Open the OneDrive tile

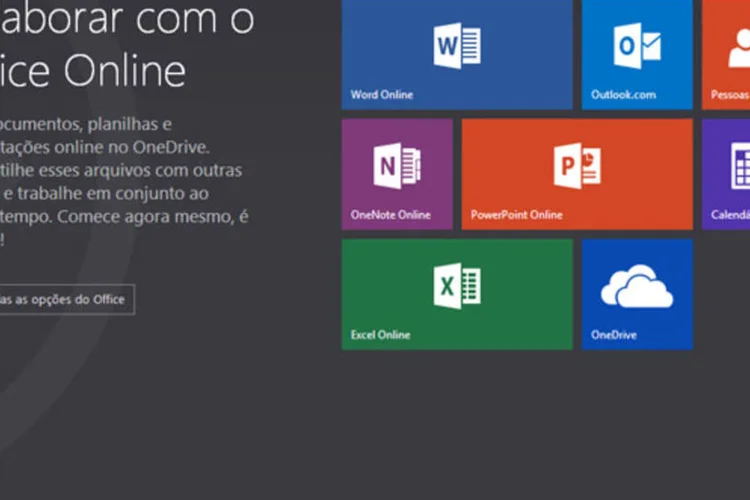(x=637, y=294)
